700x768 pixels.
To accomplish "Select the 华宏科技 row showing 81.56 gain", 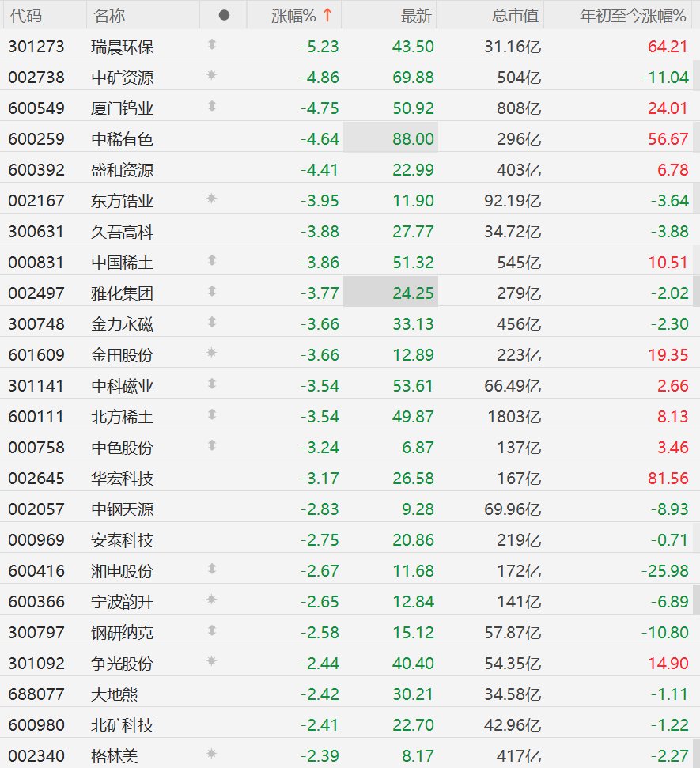I will pos(346,478).
